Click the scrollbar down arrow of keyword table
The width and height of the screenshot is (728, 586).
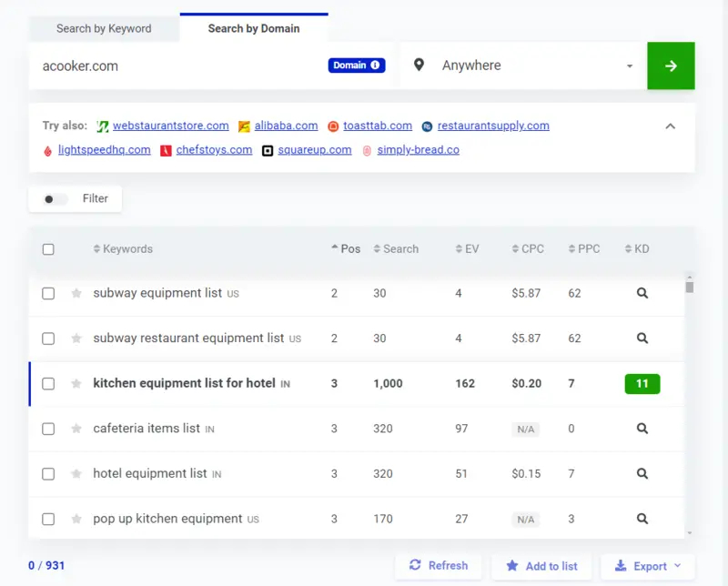tap(690, 533)
